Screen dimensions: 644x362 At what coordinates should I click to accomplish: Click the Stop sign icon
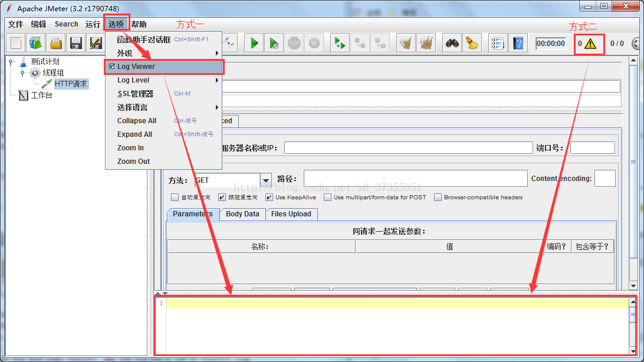coord(294,43)
